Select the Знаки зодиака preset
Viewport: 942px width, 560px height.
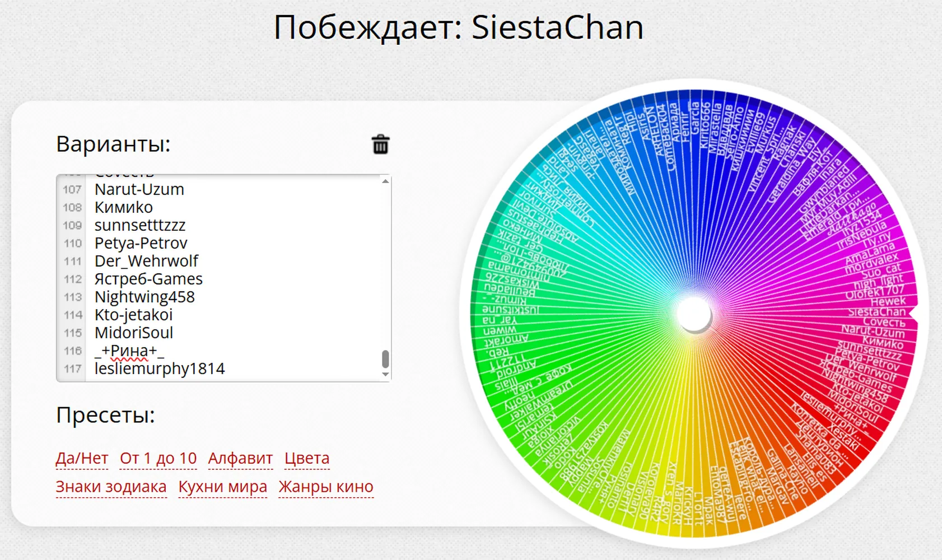(111, 487)
